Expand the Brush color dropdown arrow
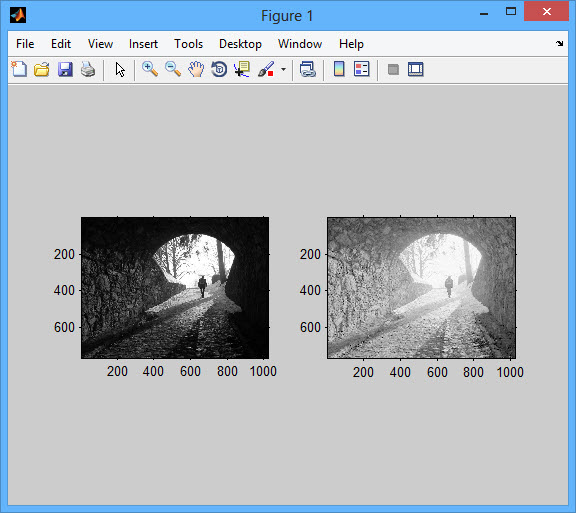This screenshot has width=576, height=513. pyautogui.click(x=283, y=69)
